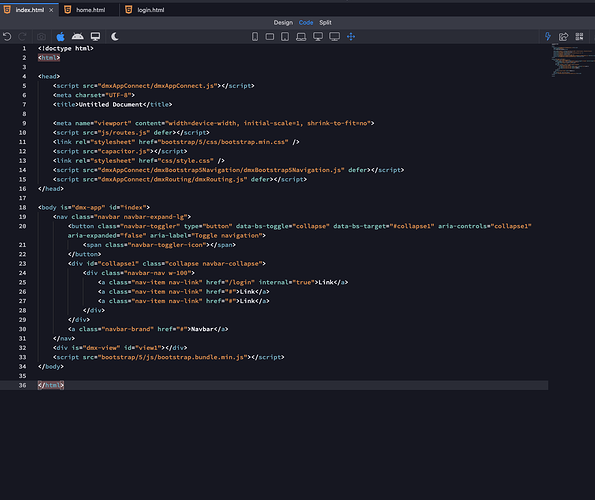Click the <head> tag on line 4
The image size is (595, 500).
[49, 76]
